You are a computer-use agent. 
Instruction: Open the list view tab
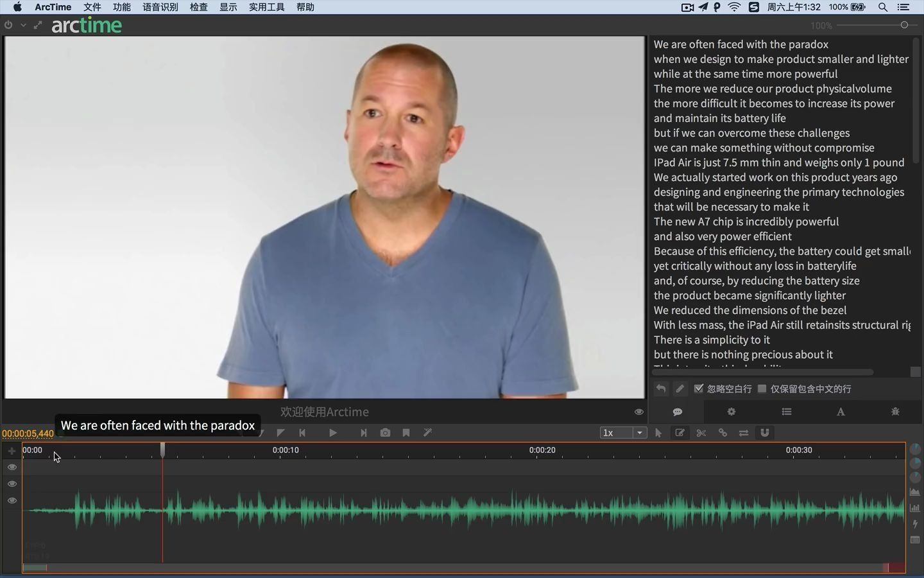[787, 412]
